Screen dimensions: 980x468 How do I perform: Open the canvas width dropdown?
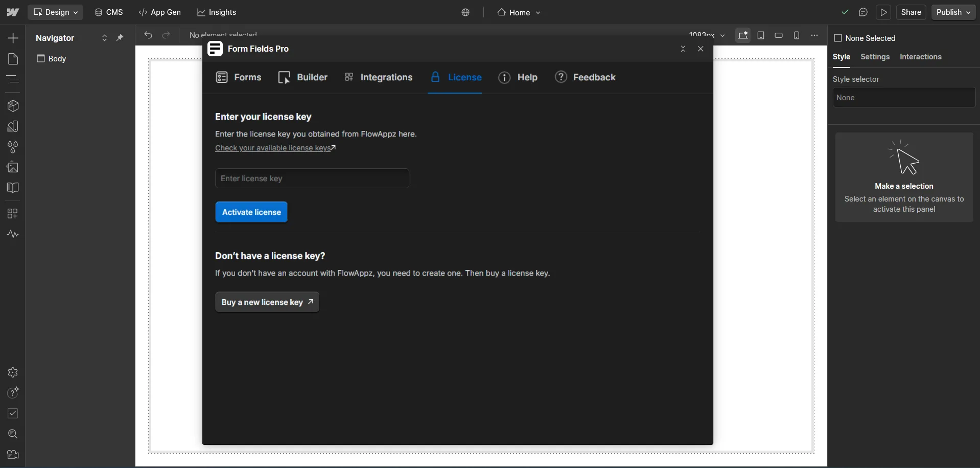pyautogui.click(x=707, y=35)
